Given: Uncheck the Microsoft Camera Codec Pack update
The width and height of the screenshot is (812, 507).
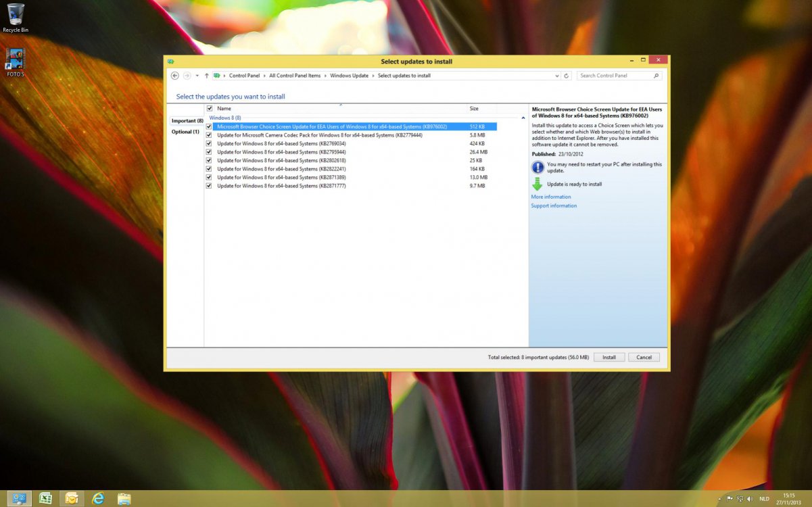Looking at the screenshot, I should click(209, 135).
